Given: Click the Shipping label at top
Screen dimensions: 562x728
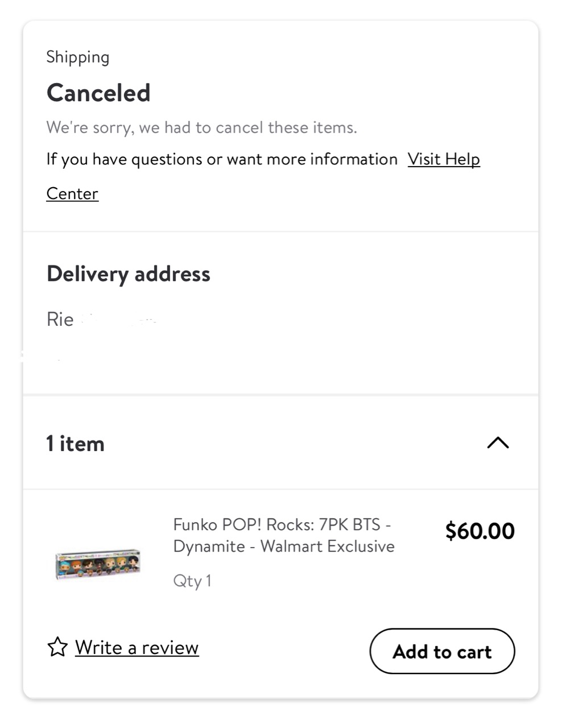Looking at the screenshot, I should pyautogui.click(x=78, y=57).
